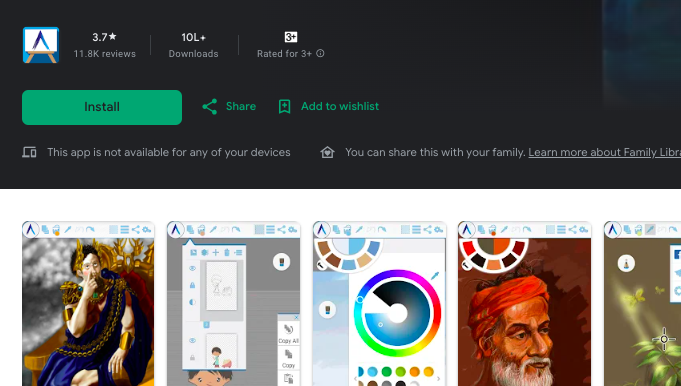Click the Share icon
The height and width of the screenshot is (386, 681).
click(x=210, y=106)
